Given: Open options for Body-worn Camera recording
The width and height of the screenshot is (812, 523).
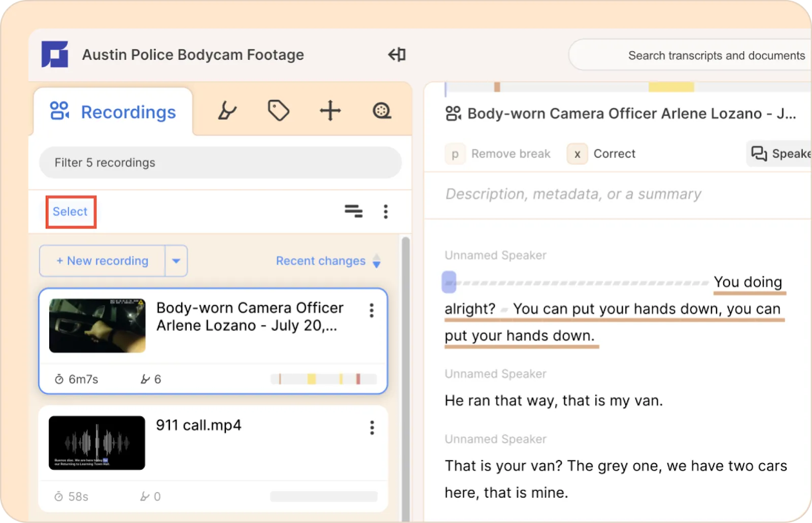Looking at the screenshot, I should click(372, 310).
